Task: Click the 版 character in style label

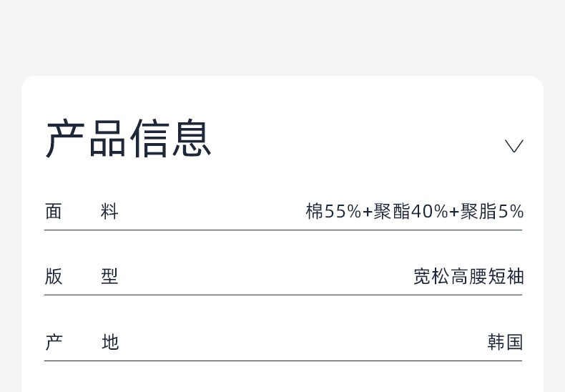Action: click(54, 277)
